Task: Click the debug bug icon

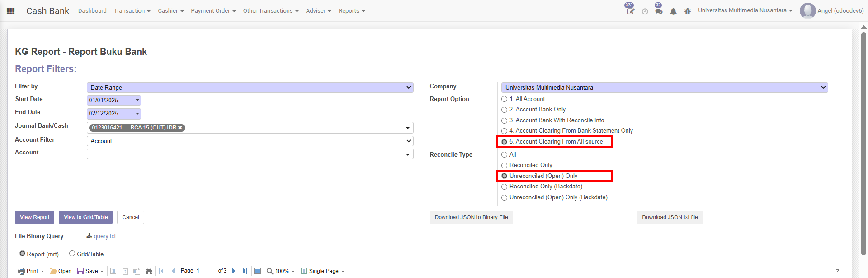Action: click(687, 11)
